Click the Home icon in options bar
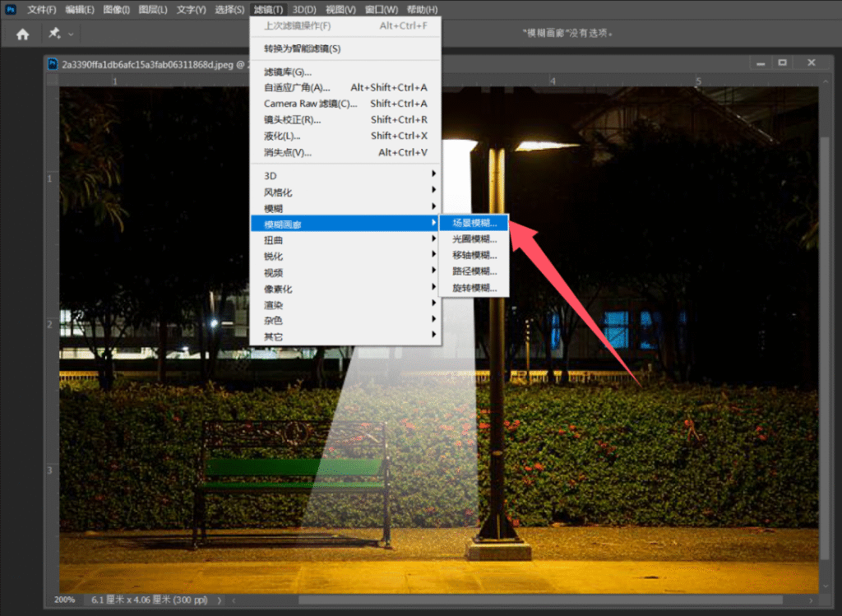Screen dimensions: 842x616 [x=22, y=35]
